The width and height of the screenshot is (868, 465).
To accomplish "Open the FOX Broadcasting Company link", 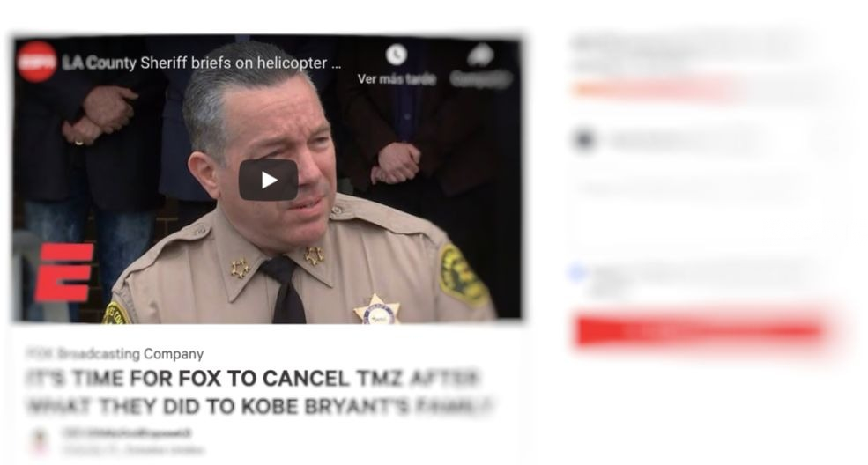I will pos(115,354).
